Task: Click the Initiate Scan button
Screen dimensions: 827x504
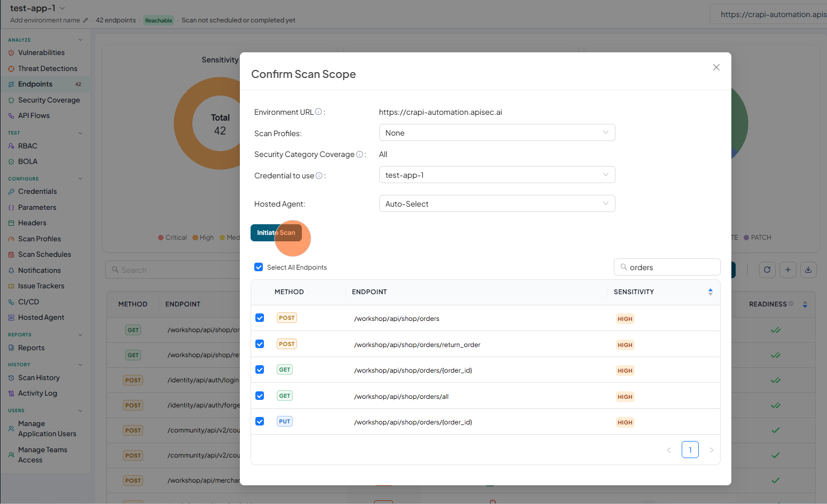Action: [x=276, y=233]
